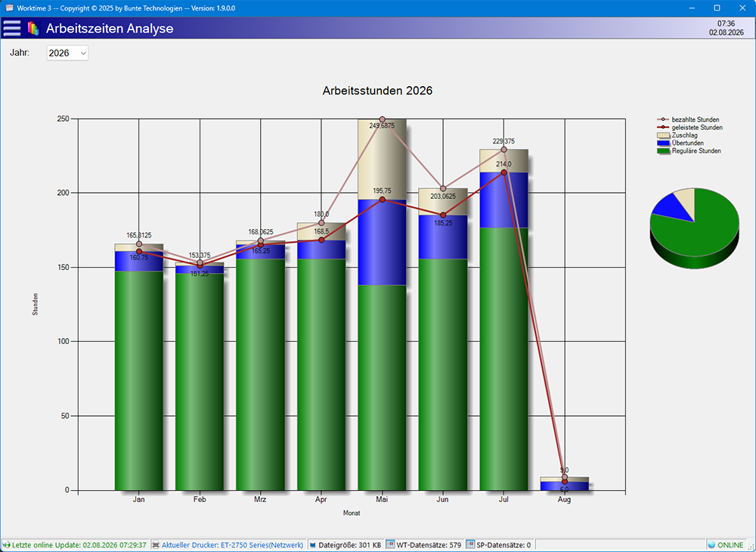This screenshot has height=552, width=756.
Task: Click the Zuschlag legend color swatch
Action: [664, 135]
